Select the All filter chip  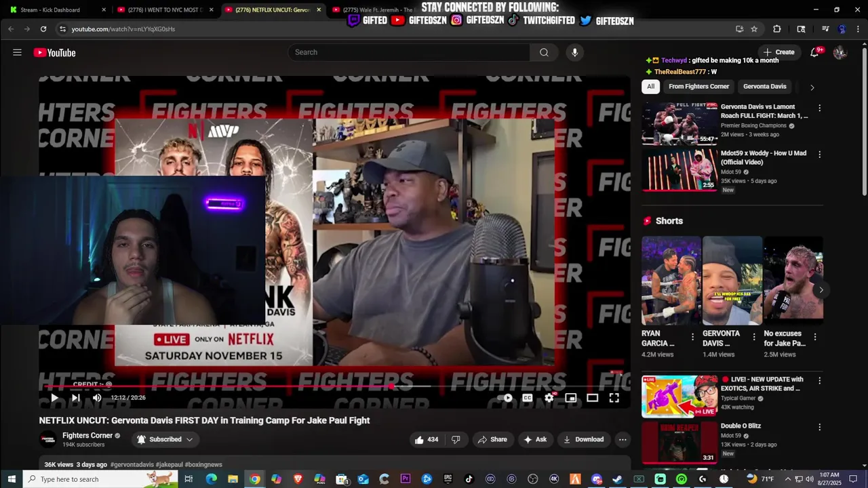650,87
